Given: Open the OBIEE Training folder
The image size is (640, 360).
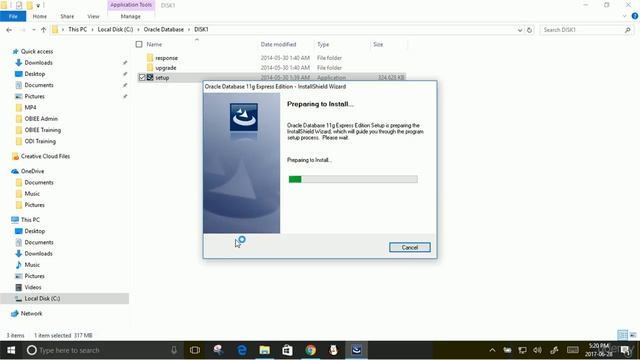Looking at the screenshot, I should coord(42,130).
